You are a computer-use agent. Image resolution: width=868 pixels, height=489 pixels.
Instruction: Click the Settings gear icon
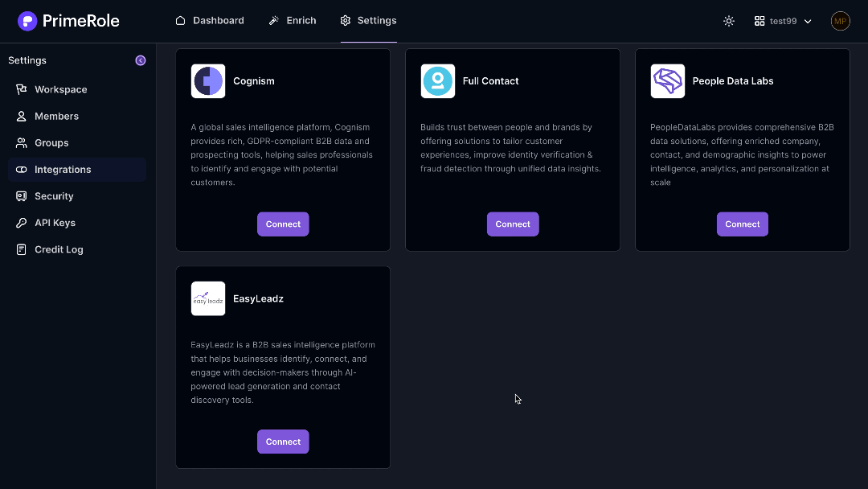tap(346, 20)
